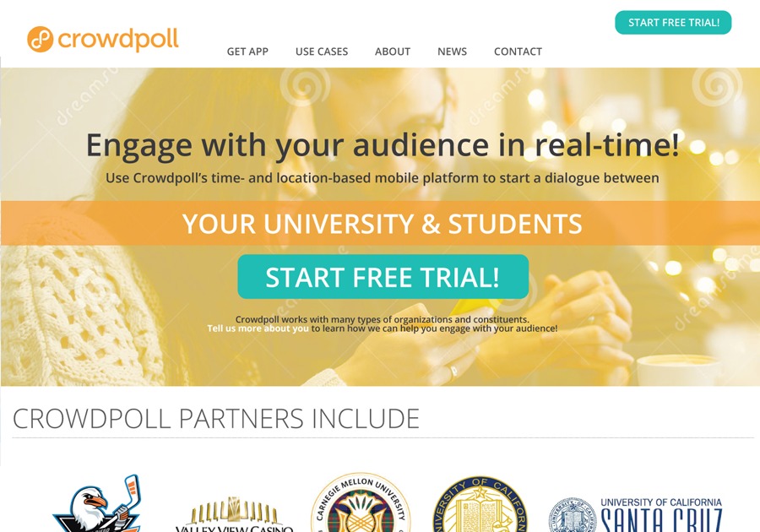Image resolution: width=760 pixels, height=532 pixels.
Task: Click the small UC Santa Cruz round seal
Action: pyautogui.click(x=573, y=515)
